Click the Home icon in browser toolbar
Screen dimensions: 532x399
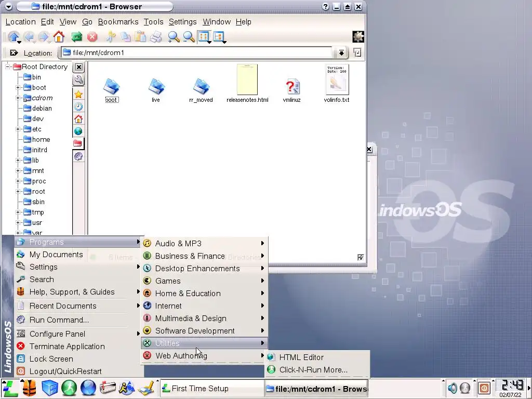pyautogui.click(x=59, y=37)
